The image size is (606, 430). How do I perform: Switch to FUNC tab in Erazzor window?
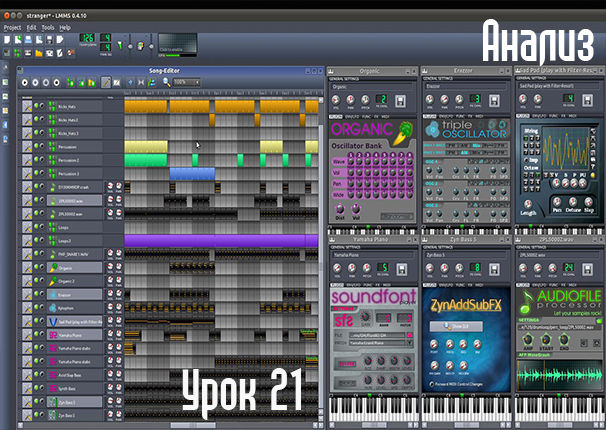click(459, 116)
